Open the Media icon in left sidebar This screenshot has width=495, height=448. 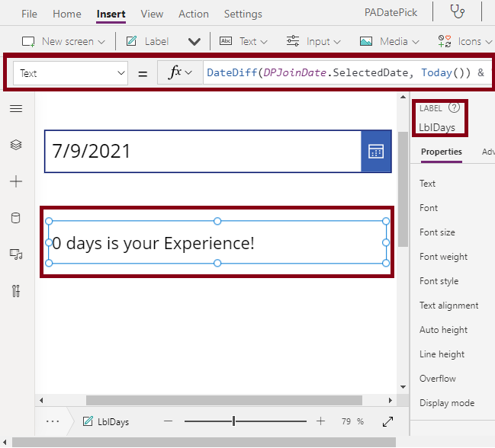(x=16, y=254)
